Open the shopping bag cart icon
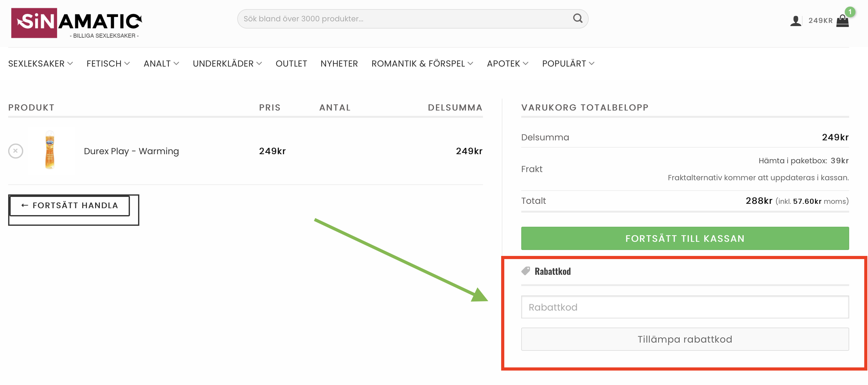 pyautogui.click(x=842, y=21)
